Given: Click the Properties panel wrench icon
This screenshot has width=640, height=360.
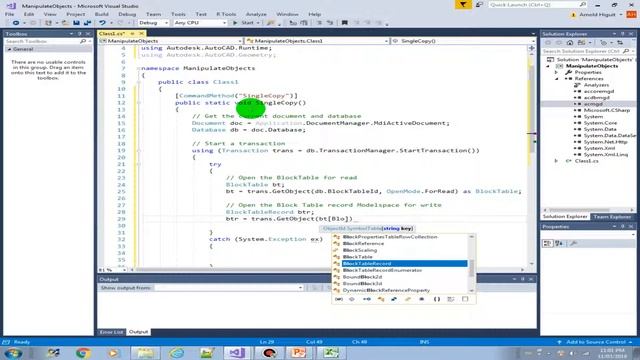Looking at the screenshot, I should 573,243.
